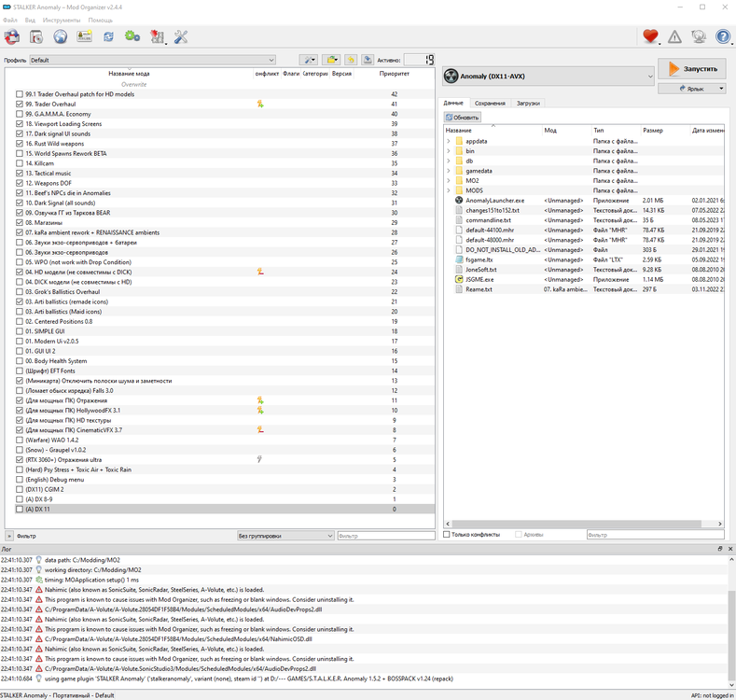
Task: Focus the data tab Фильтр input field
Action: click(x=655, y=535)
